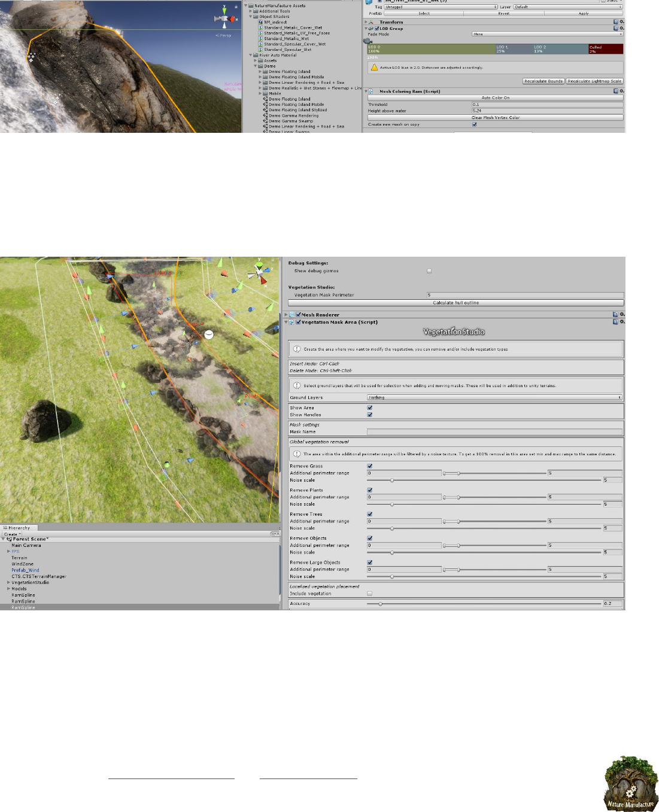Click the white round node handle in viewport
The image size is (659, 812).
209,334
